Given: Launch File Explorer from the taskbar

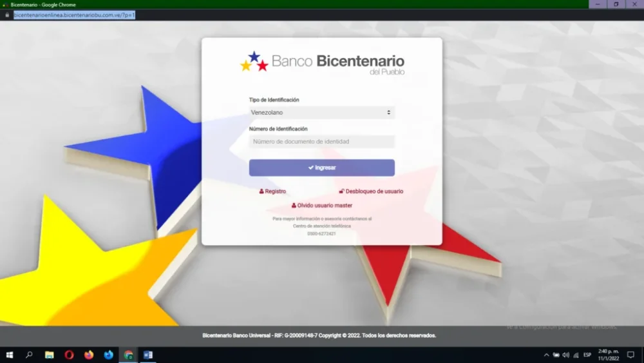Looking at the screenshot, I should click(x=50, y=355).
